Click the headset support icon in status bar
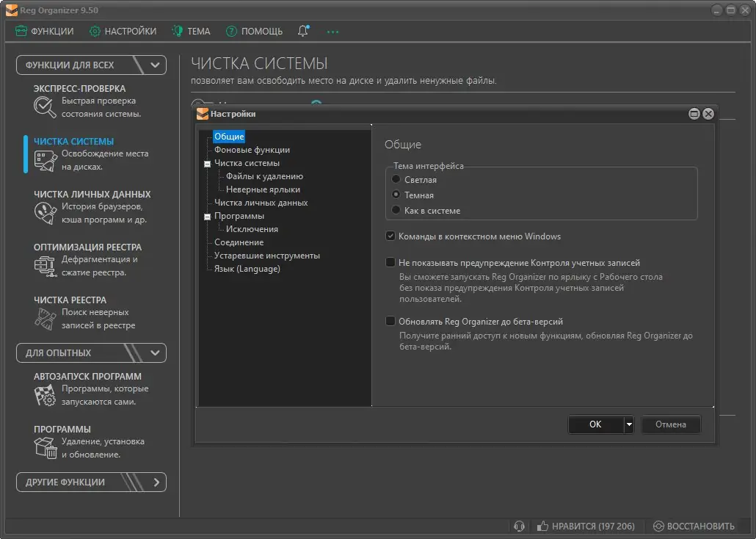The height and width of the screenshot is (539, 756). (519, 526)
